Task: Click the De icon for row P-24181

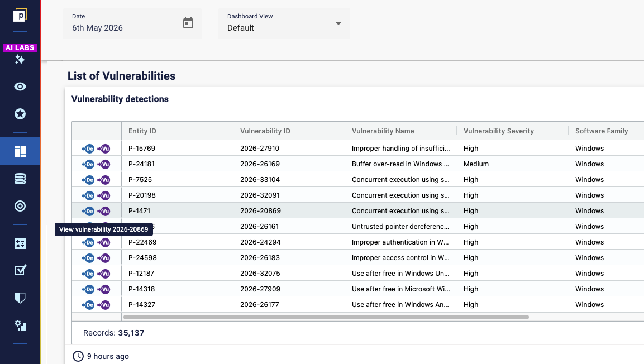Action: [x=88, y=164]
